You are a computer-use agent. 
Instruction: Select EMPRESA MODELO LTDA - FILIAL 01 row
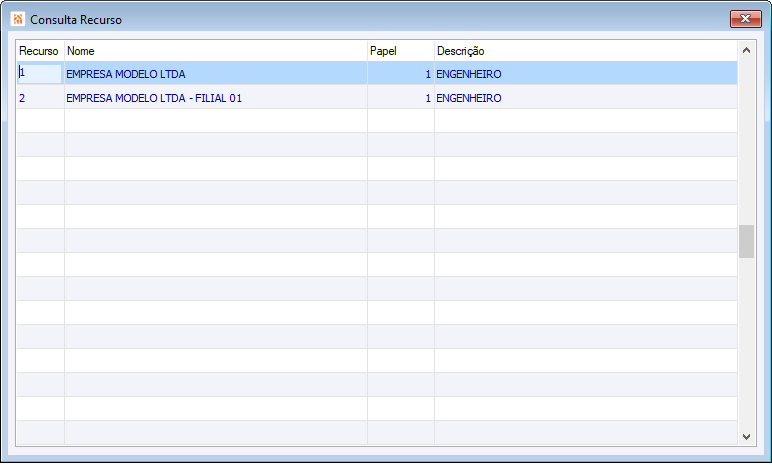[x=377, y=98]
